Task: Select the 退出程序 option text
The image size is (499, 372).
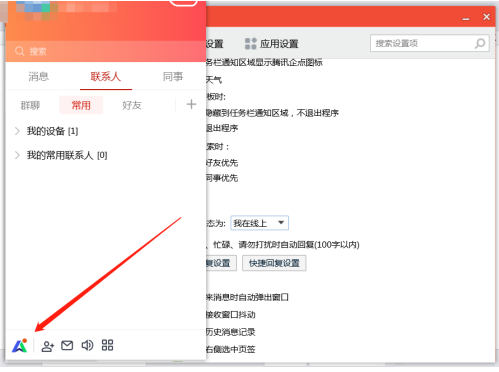Action: pyautogui.click(x=222, y=128)
